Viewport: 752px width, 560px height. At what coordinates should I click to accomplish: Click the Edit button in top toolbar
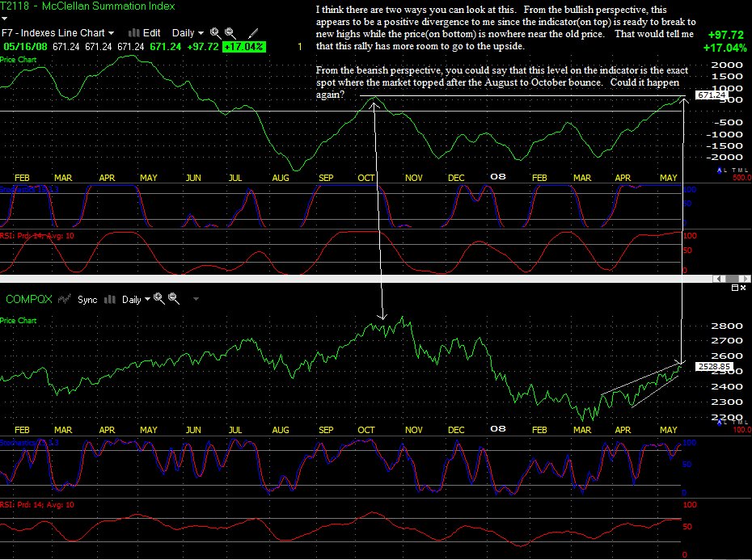151,33
